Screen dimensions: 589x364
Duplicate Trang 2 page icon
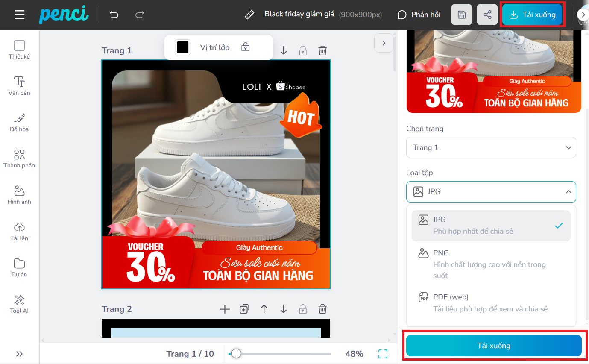[244, 309]
